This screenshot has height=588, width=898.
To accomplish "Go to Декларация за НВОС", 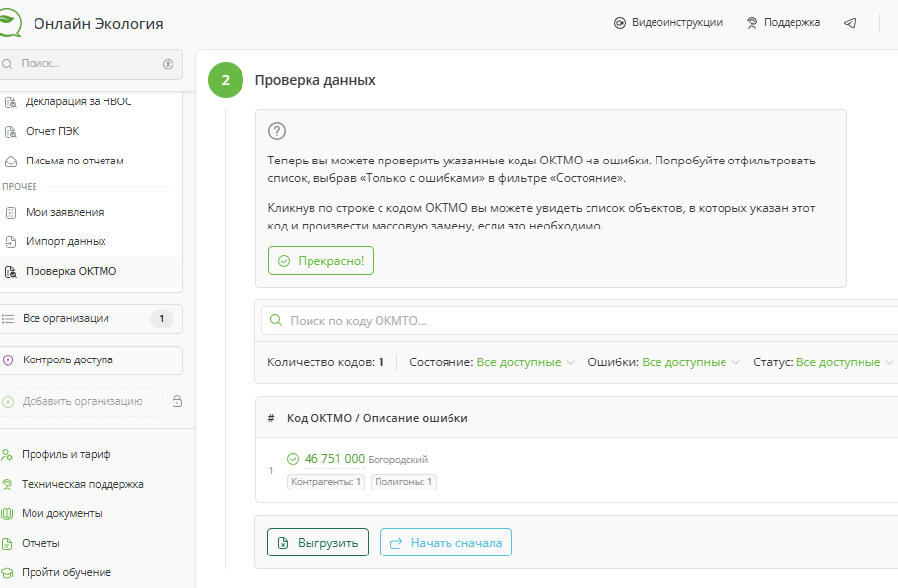I will click(x=78, y=101).
